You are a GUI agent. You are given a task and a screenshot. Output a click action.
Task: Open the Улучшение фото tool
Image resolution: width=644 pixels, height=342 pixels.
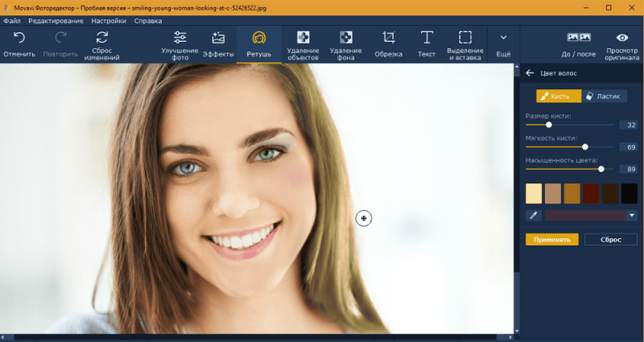tap(180, 38)
